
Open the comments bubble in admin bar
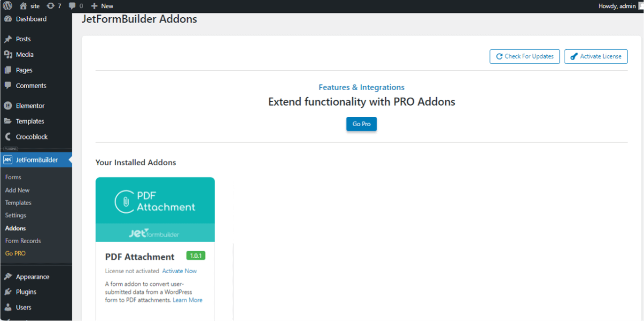[72, 6]
